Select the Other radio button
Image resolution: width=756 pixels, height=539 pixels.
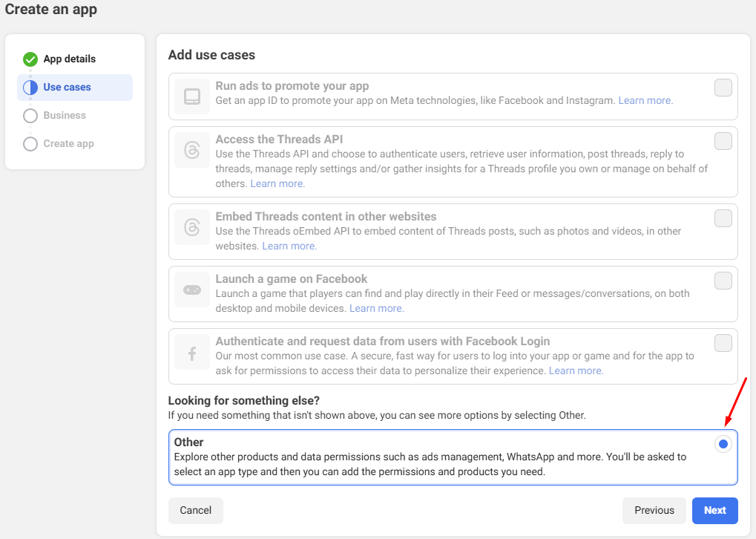tap(723, 444)
